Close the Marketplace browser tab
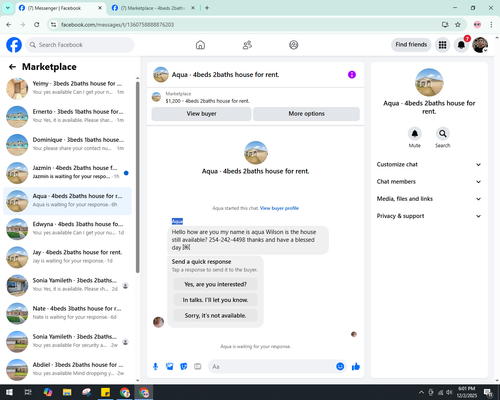Viewport: 500px width, 400px height. pos(193,8)
